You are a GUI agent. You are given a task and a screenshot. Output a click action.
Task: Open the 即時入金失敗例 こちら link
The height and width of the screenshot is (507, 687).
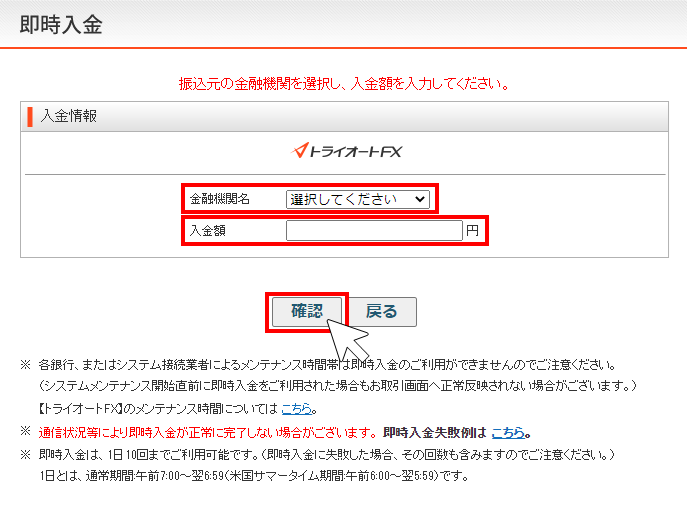coord(508,433)
